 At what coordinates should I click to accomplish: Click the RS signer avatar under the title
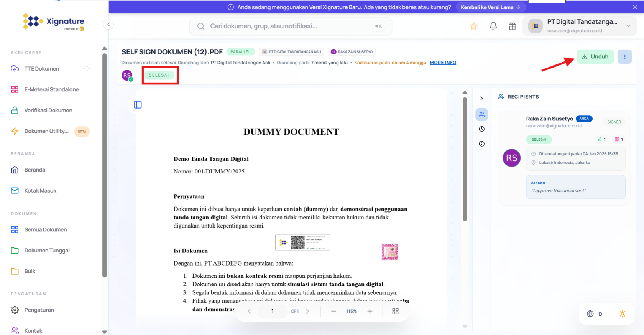(127, 76)
